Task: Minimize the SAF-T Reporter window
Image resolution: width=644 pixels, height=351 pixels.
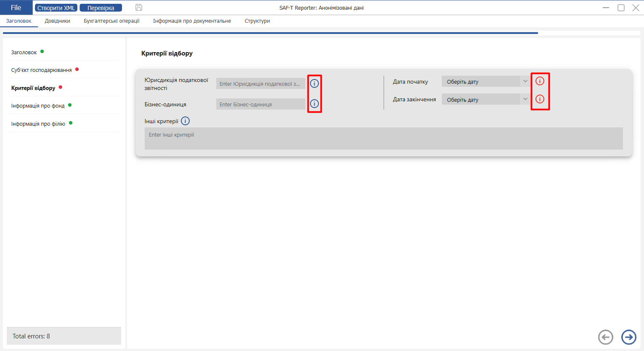Action: (606, 8)
